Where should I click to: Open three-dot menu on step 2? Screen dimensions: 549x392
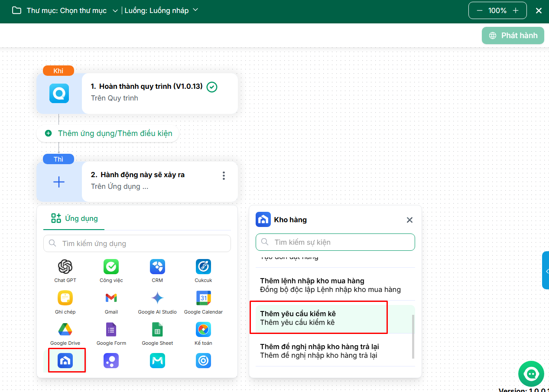224,175
